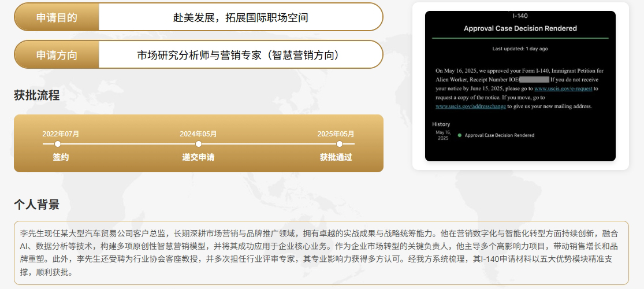Click the 2025年05月 timeline dot
The image size is (644, 289).
click(340, 144)
